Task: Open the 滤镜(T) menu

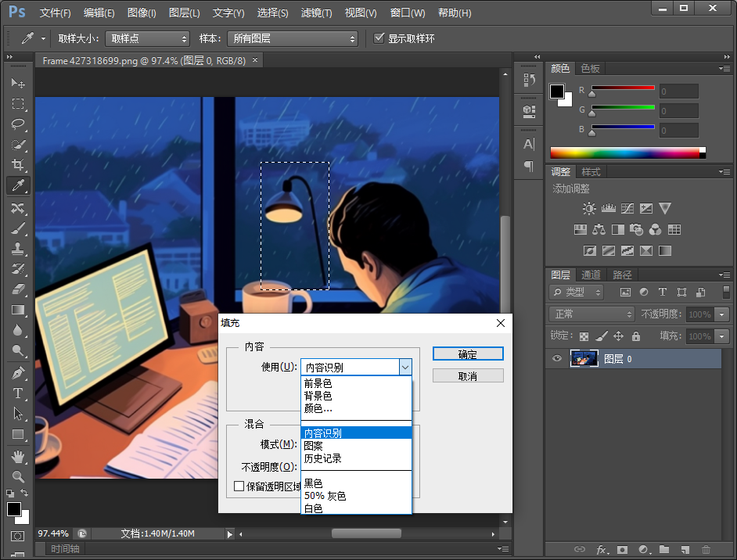Action: pyautogui.click(x=316, y=13)
